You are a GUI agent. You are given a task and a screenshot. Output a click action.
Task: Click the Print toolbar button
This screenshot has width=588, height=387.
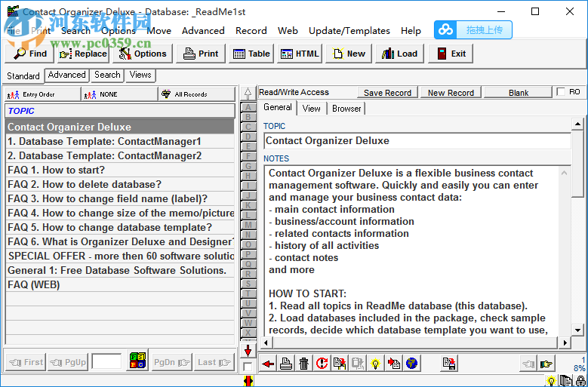201,54
